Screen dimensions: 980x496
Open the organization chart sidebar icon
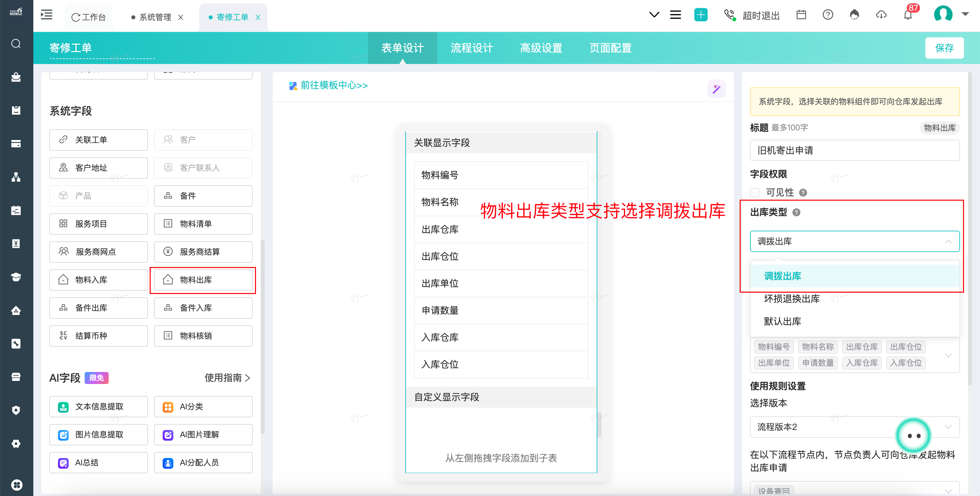[16, 177]
